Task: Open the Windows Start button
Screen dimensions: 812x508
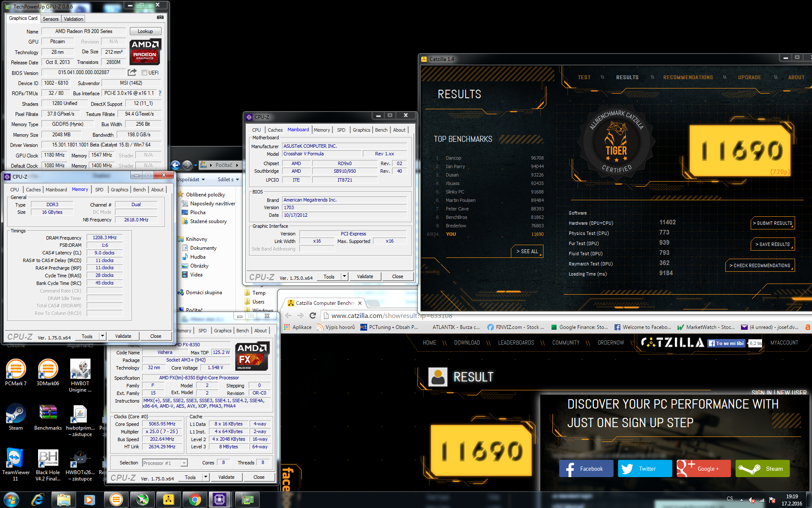Action: point(11,500)
